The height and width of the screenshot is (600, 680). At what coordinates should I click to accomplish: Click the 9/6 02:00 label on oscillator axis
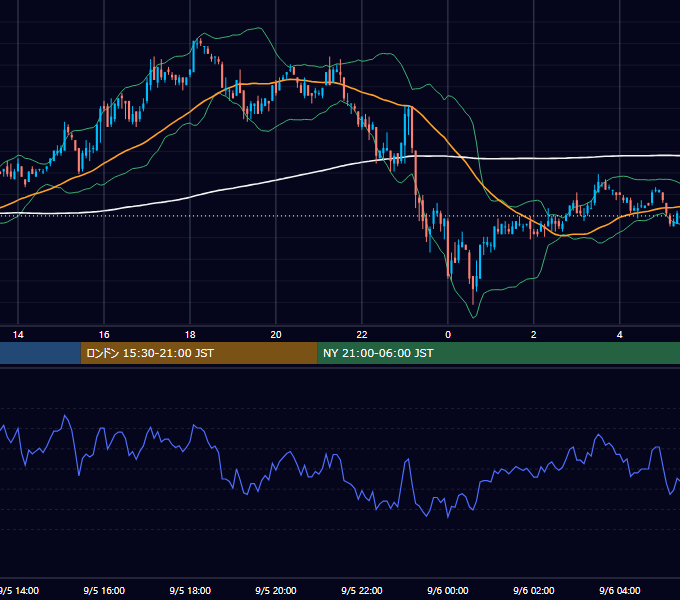click(534, 590)
